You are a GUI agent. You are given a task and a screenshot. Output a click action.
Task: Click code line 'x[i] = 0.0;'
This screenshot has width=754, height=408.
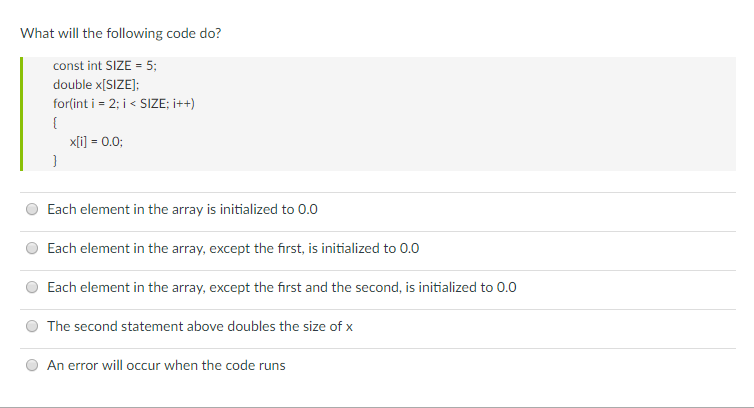[96, 141]
